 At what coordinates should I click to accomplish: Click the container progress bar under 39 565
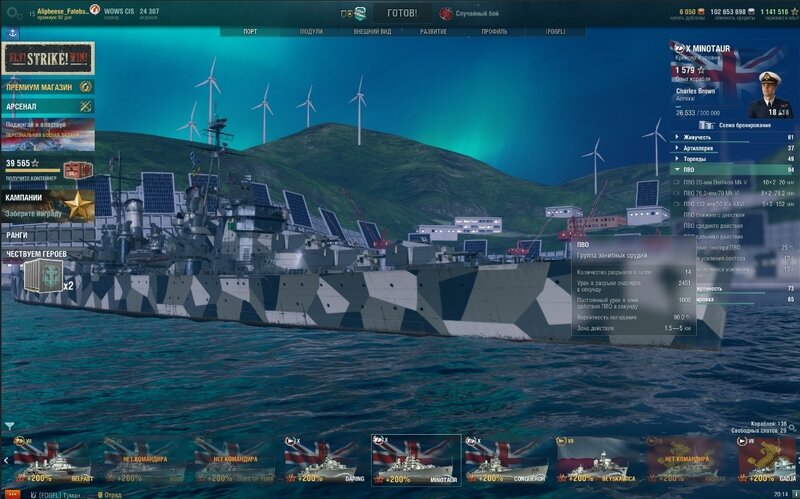click(33, 171)
